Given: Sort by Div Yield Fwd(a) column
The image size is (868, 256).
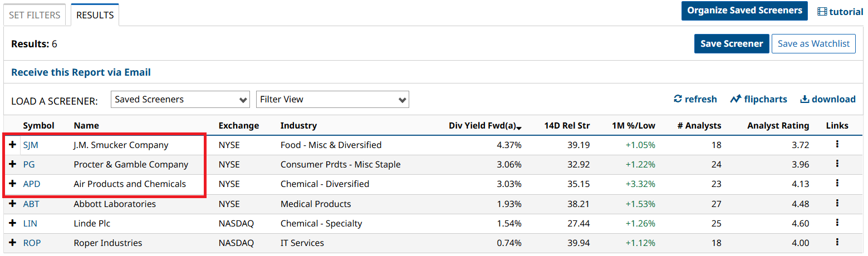Looking at the screenshot, I should 485,126.
